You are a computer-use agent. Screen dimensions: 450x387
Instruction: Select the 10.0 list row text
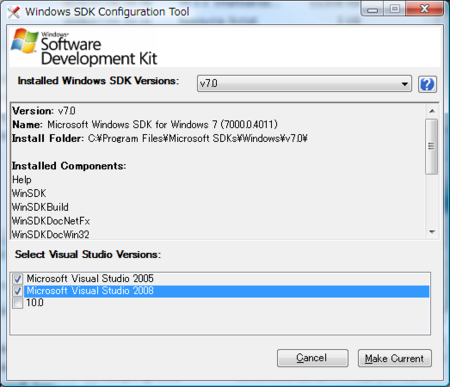coord(35,303)
